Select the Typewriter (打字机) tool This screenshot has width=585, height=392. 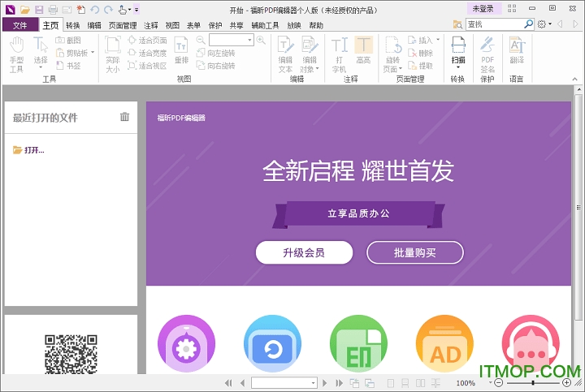click(x=339, y=54)
